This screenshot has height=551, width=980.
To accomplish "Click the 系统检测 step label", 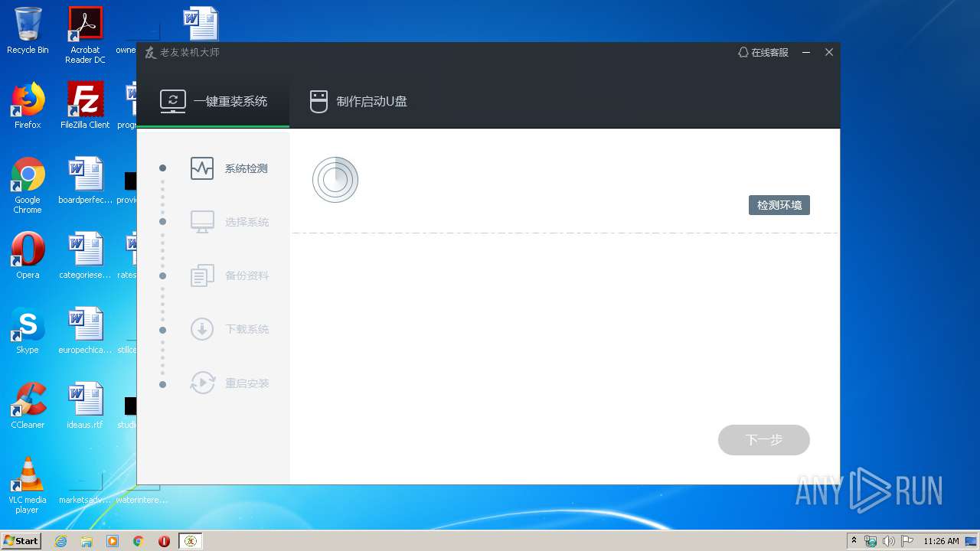I will [247, 168].
